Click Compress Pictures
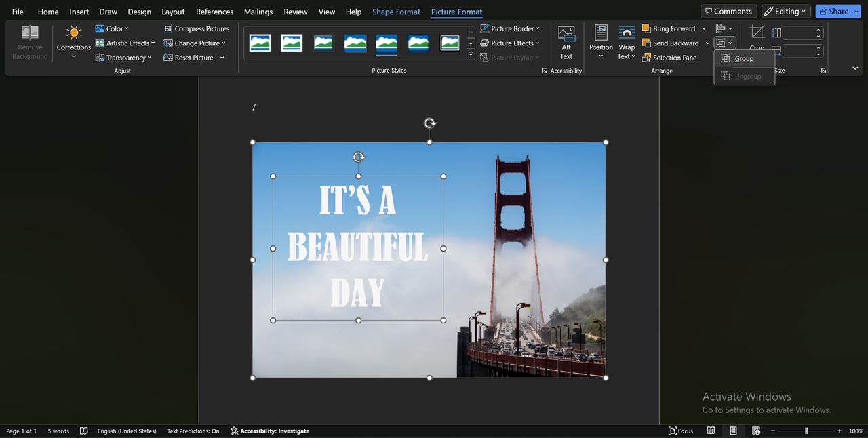Image resolution: width=868 pixels, height=438 pixels. tap(197, 28)
